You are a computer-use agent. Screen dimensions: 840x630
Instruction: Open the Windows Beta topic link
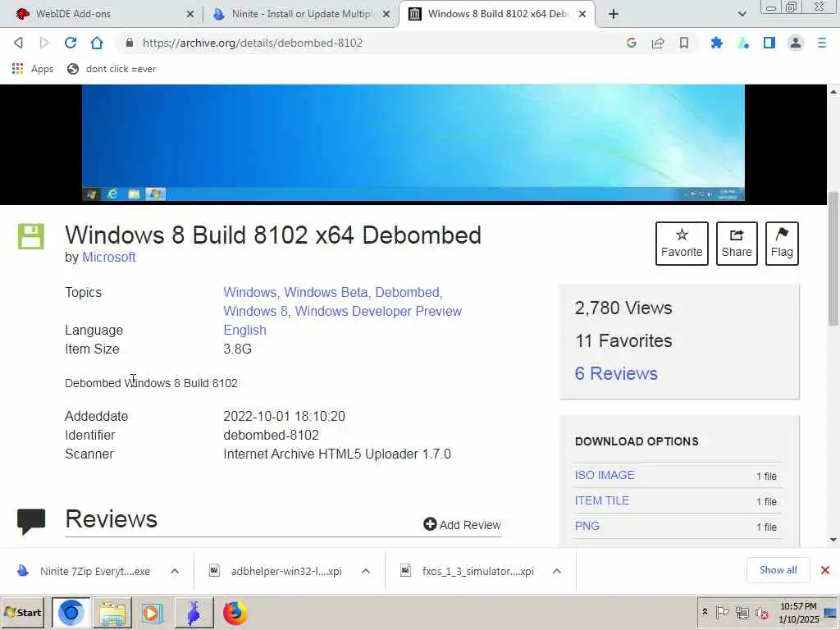[x=326, y=293]
